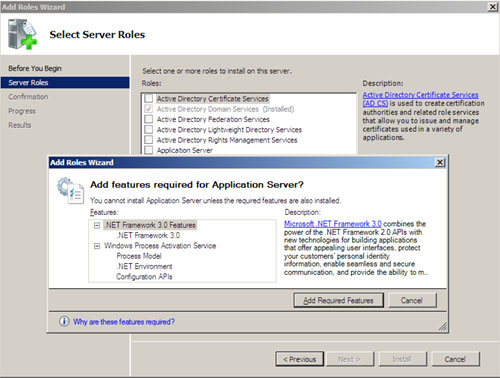The image size is (500, 378).
Task: Click the Install button
Action: point(402,359)
